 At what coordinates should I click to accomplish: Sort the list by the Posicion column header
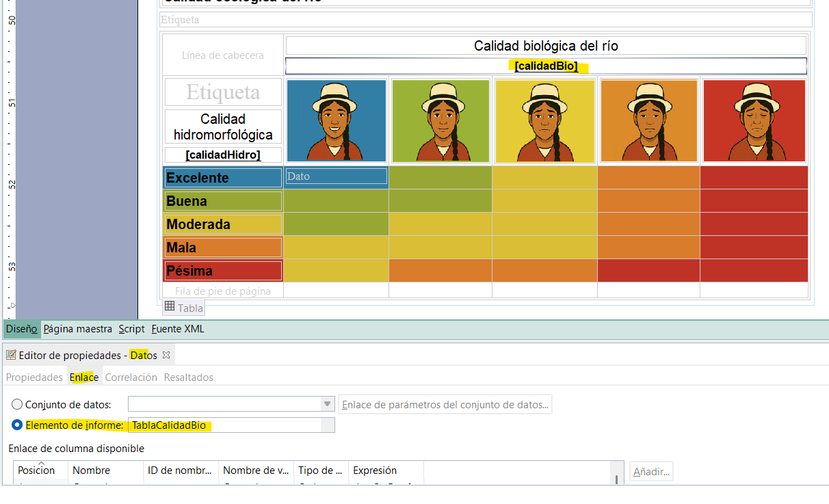click(37, 470)
